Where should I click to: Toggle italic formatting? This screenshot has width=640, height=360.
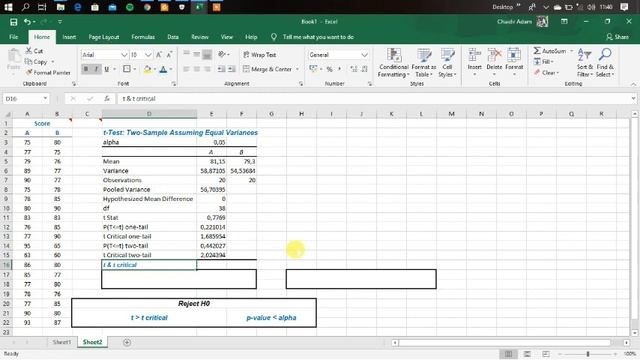[96, 69]
